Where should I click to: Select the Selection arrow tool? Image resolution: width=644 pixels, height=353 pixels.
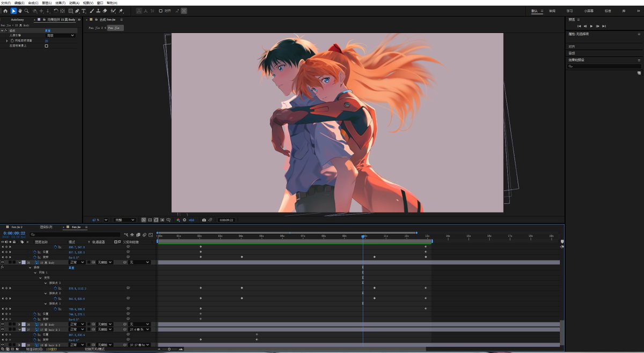(13, 11)
